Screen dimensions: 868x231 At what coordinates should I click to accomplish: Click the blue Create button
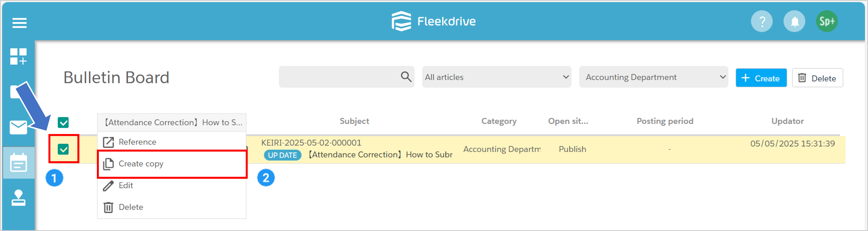click(761, 78)
